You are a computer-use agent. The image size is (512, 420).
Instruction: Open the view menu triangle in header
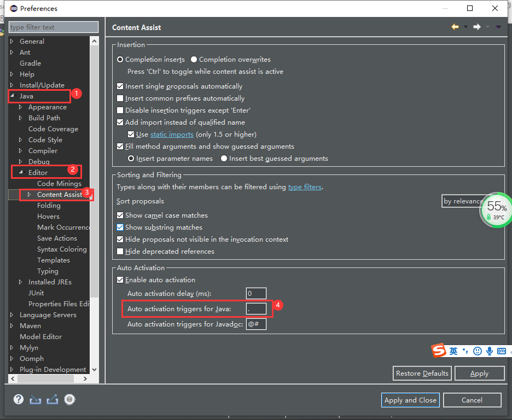pos(498,27)
